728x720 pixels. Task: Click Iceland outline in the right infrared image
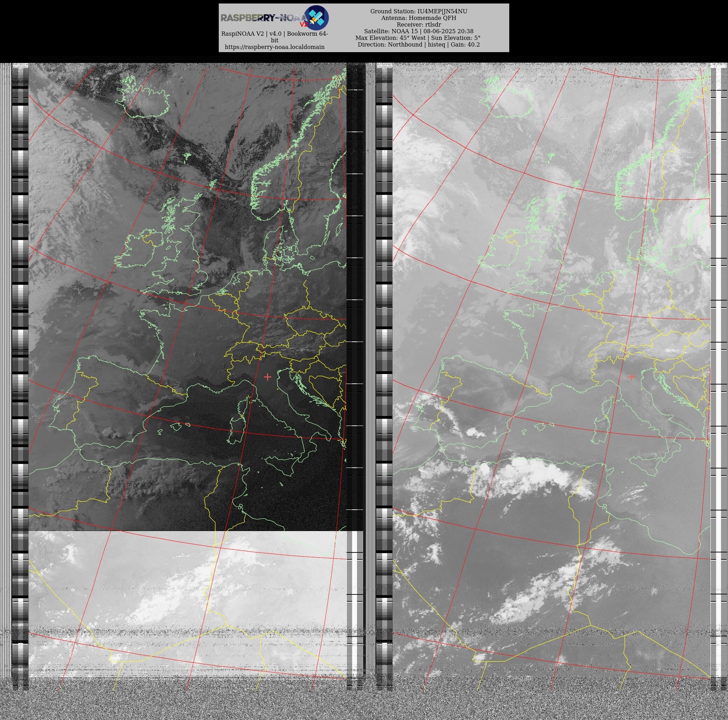507,97
